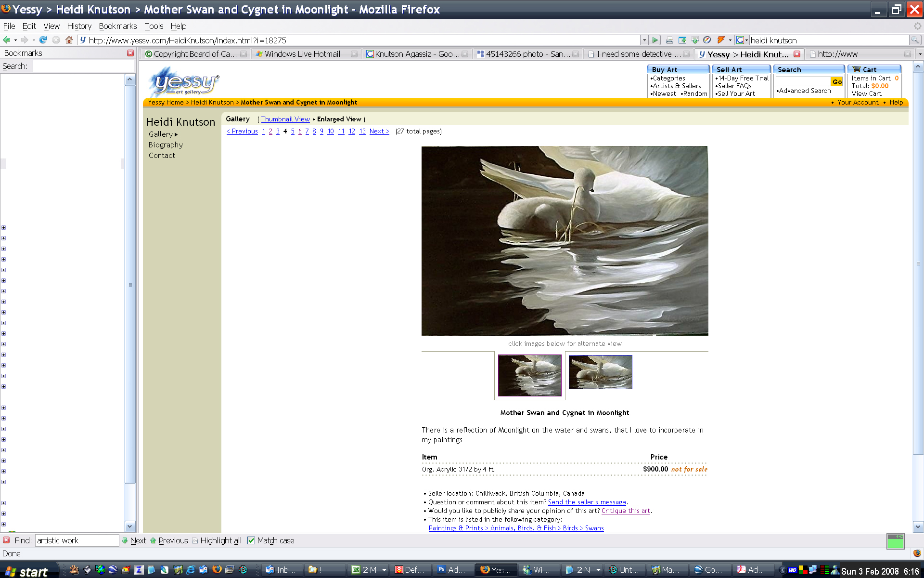Open the Tools menu
924x578 pixels.
click(154, 26)
